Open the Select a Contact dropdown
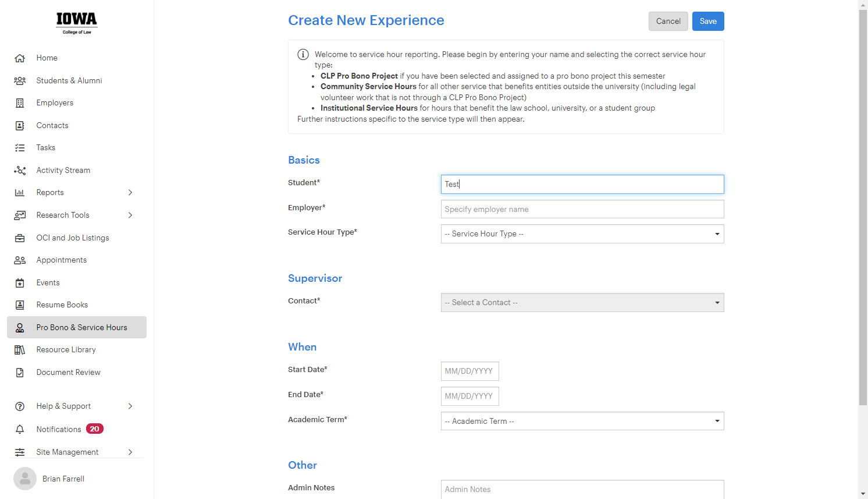 (x=582, y=303)
